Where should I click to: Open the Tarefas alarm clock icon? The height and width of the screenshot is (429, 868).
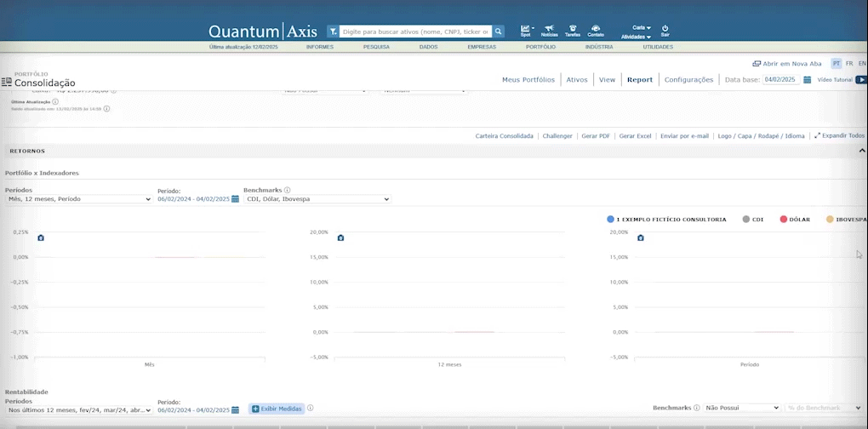(x=573, y=29)
